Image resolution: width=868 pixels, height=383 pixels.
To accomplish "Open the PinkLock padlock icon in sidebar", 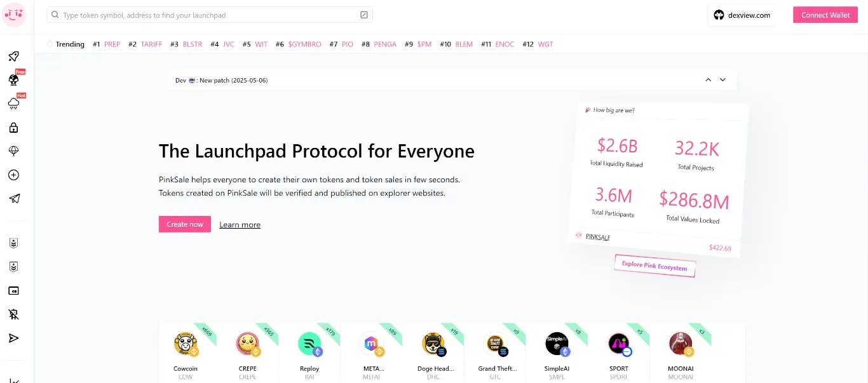I will pos(14,128).
